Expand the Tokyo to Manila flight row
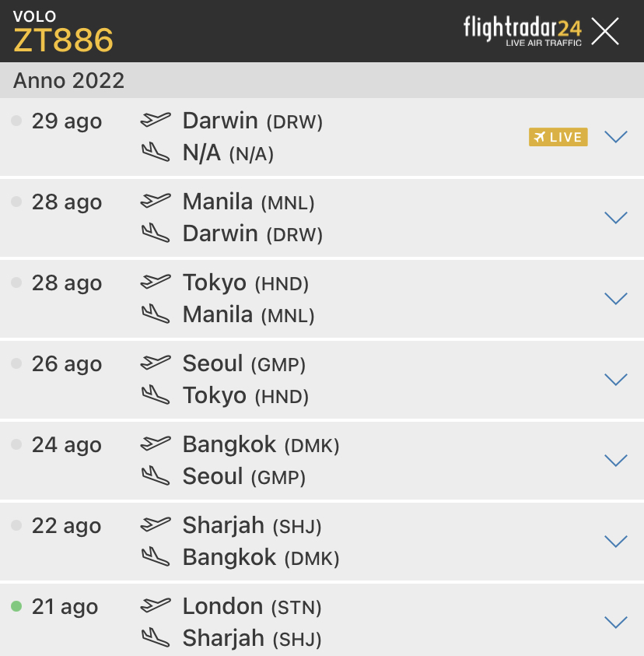Screen dimensions: 644x656 pyautogui.click(x=615, y=299)
